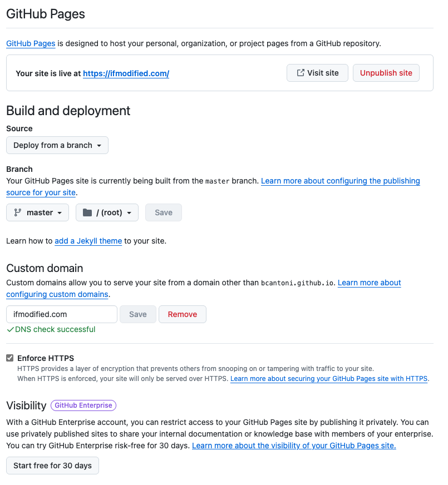Click inside the ifmodified.com domain input field
The height and width of the screenshot is (485, 448).
tap(61, 314)
